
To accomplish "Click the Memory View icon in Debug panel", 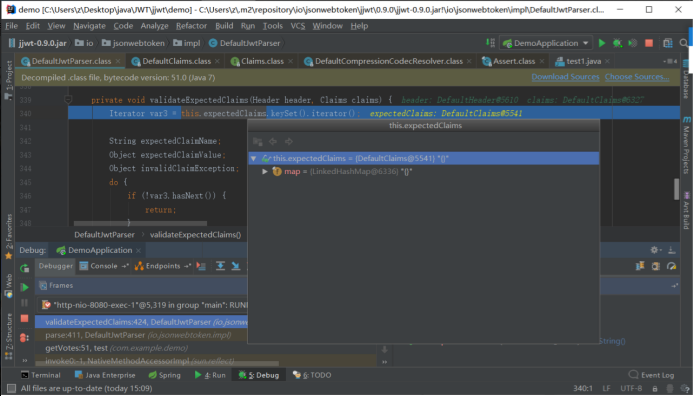I will point(656,266).
